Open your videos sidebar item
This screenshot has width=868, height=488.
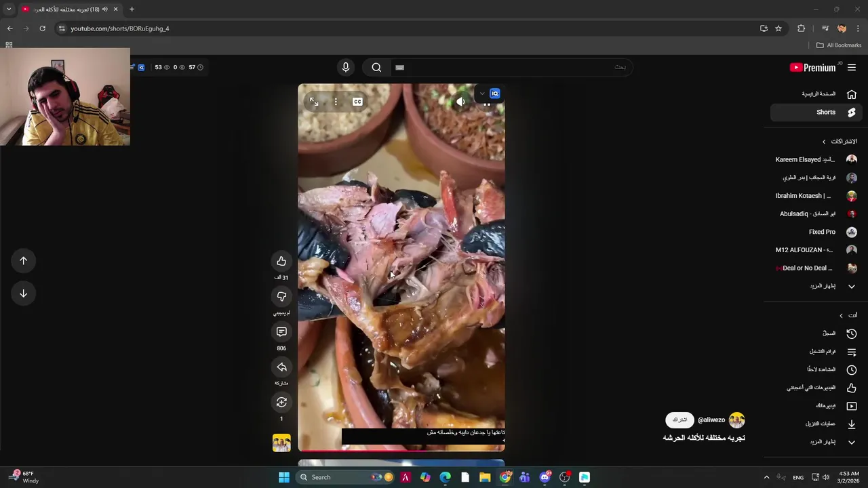816,405
